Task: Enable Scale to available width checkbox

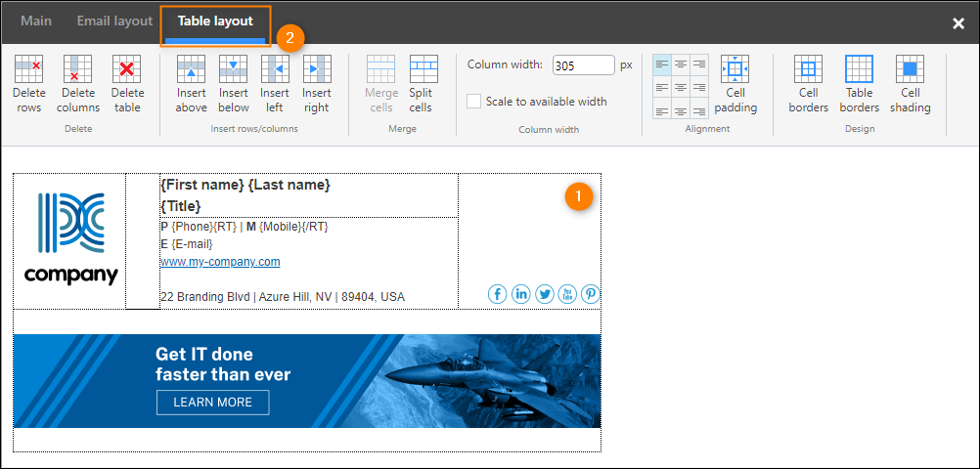Action: pyautogui.click(x=474, y=102)
